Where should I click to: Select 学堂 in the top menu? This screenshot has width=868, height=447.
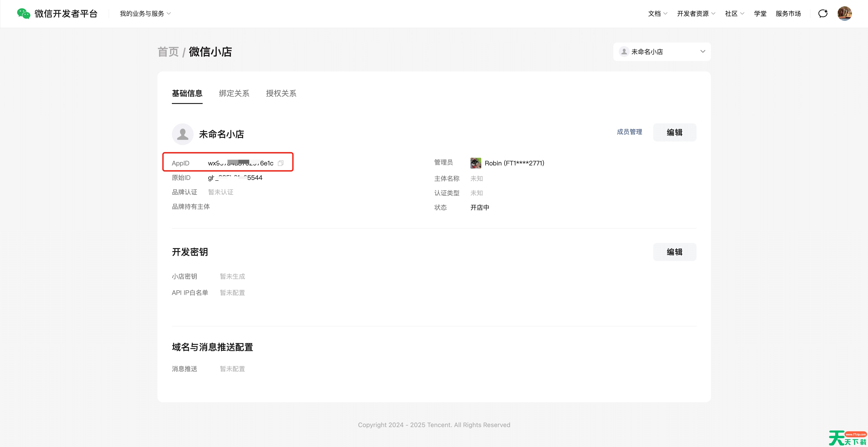[x=760, y=14]
